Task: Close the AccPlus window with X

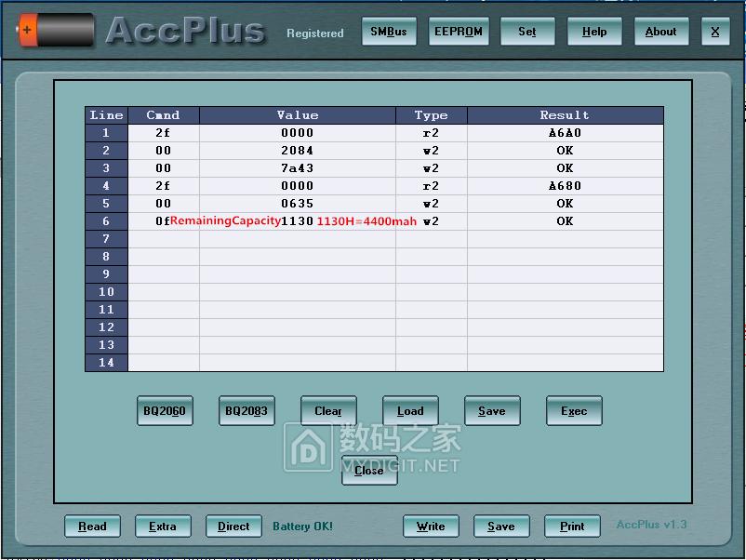Action: [715, 32]
